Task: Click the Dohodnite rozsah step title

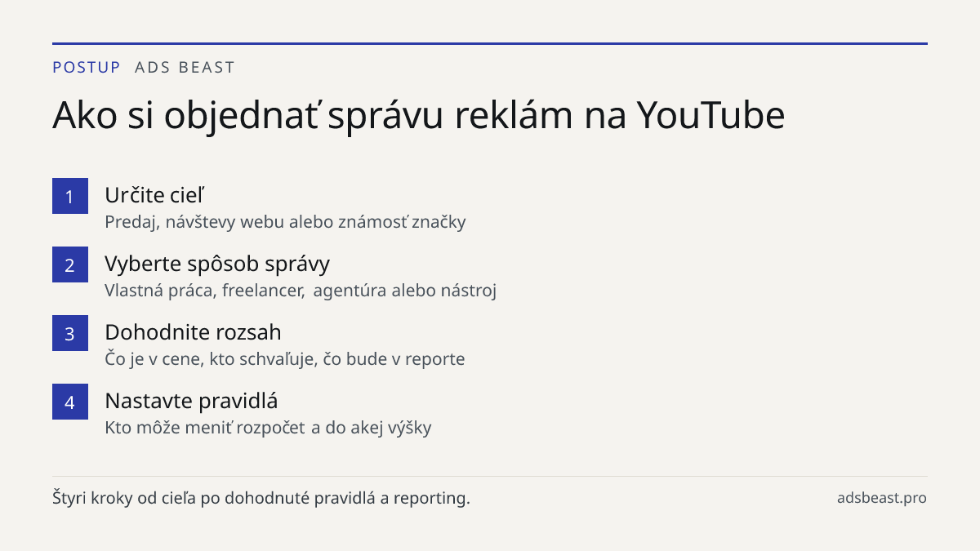Action: [x=193, y=332]
